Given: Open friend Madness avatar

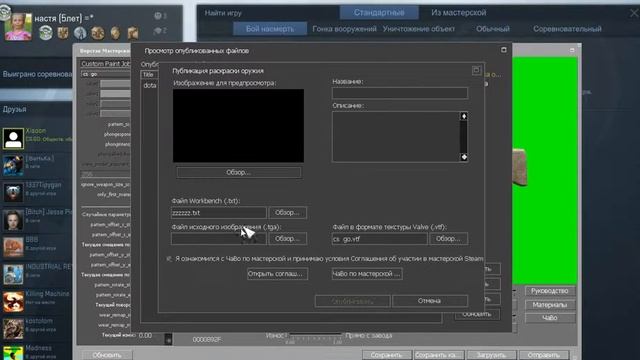Looking at the screenshot, I should coord(13,353).
